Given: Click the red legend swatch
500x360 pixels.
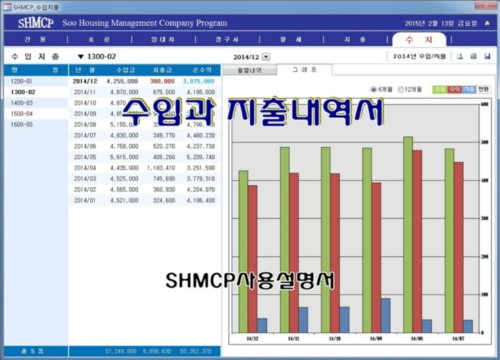Looking at the screenshot, I should coord(454,89).
